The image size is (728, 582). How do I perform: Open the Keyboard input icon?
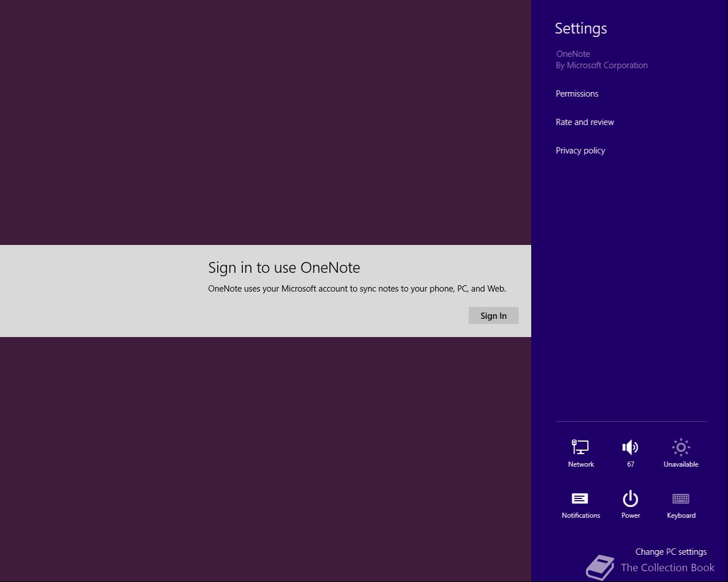681,505
